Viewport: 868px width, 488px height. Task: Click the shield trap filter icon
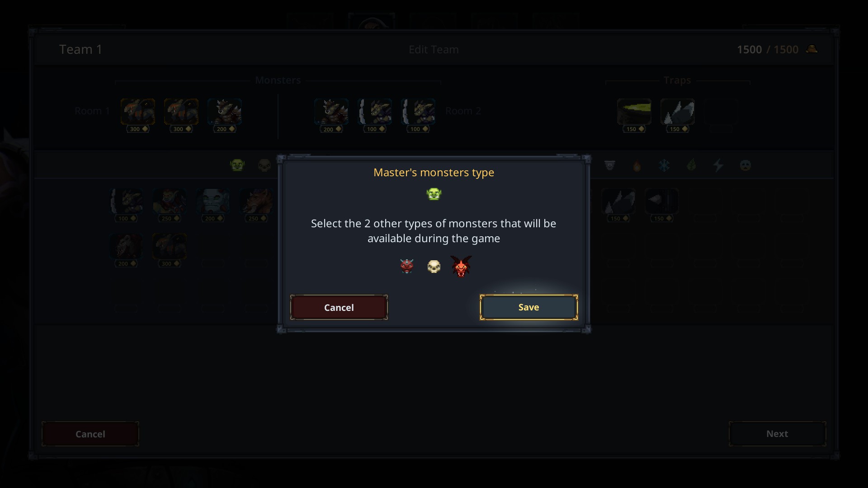pyautogui.click(x=610, y=165)
